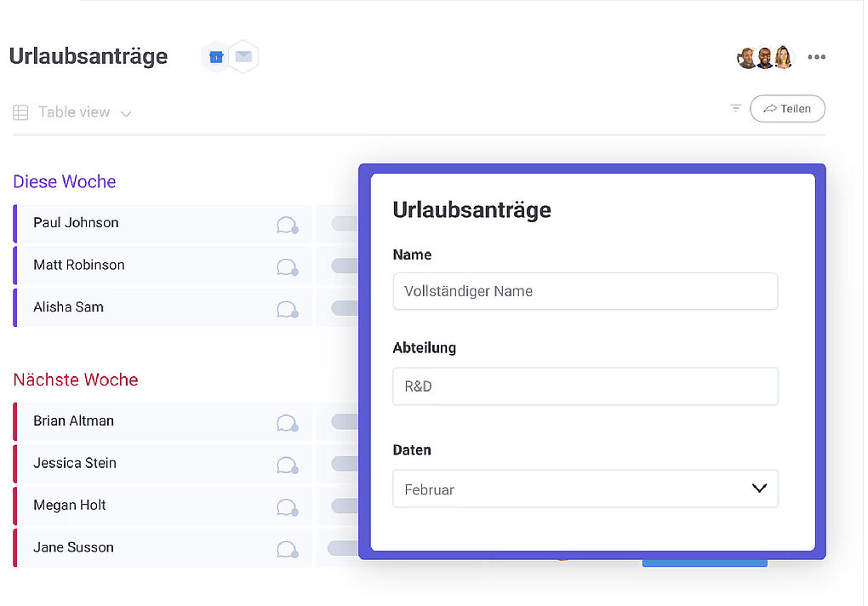The width and height of the screenshot is (868, 606).
Task: Click the blue calendar integration icon
Action: coord(215,57)
